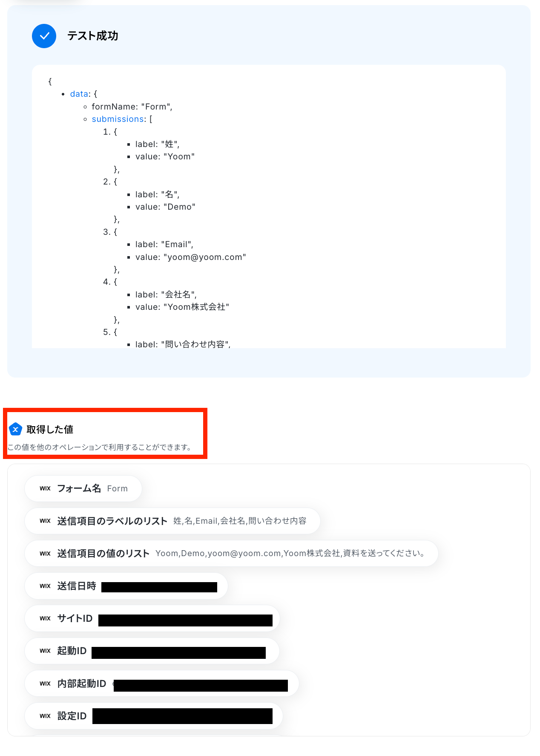Viewport: 540px width, 756px height.
Task: Select the 送信項目のラベルのリスト value chip
Action: 172,521
